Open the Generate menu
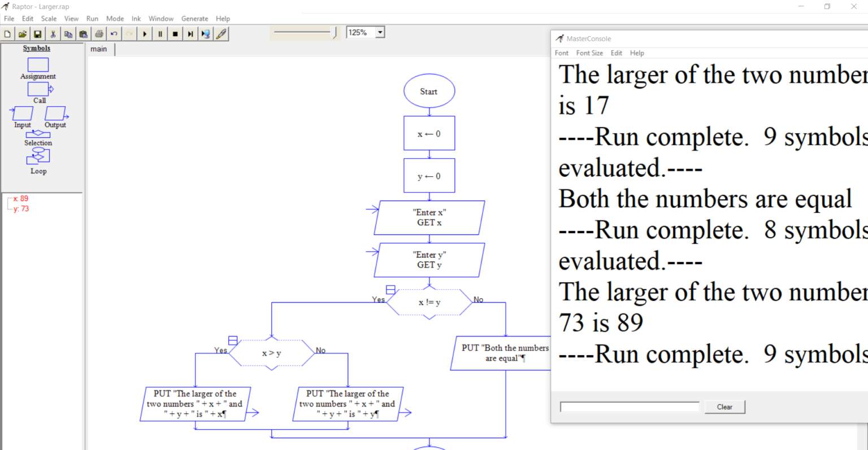The image size is (868, 450). pyautogui.click(x=194, y=19)
